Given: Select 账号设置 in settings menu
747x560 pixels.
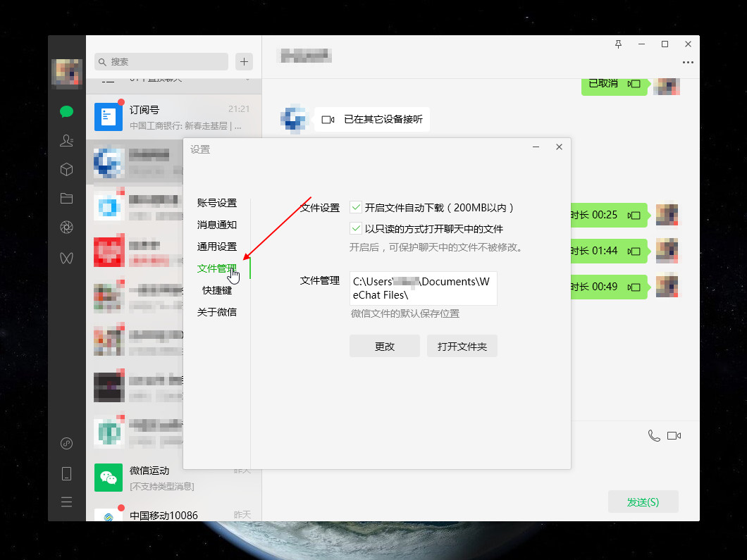Looking at the screenshot, I should (217, 203).
